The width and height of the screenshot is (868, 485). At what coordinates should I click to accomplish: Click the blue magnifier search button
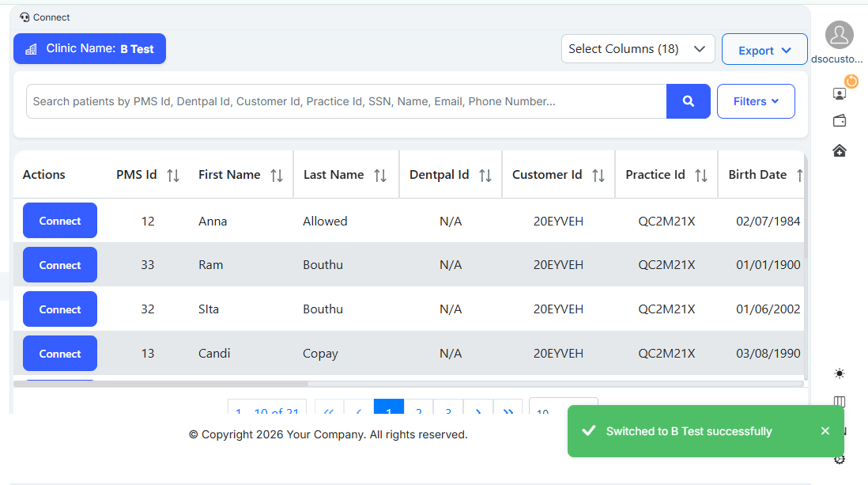click(688, 101)
